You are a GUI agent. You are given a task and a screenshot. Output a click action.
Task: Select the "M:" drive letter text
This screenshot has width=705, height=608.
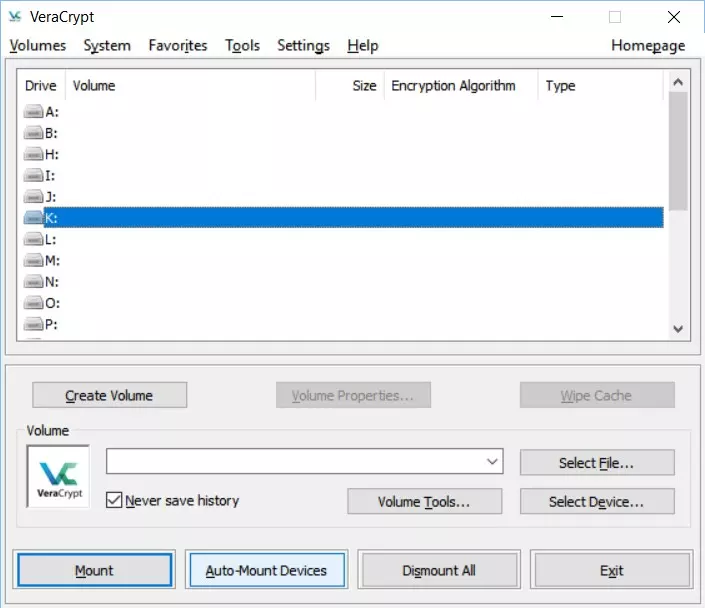52,260
